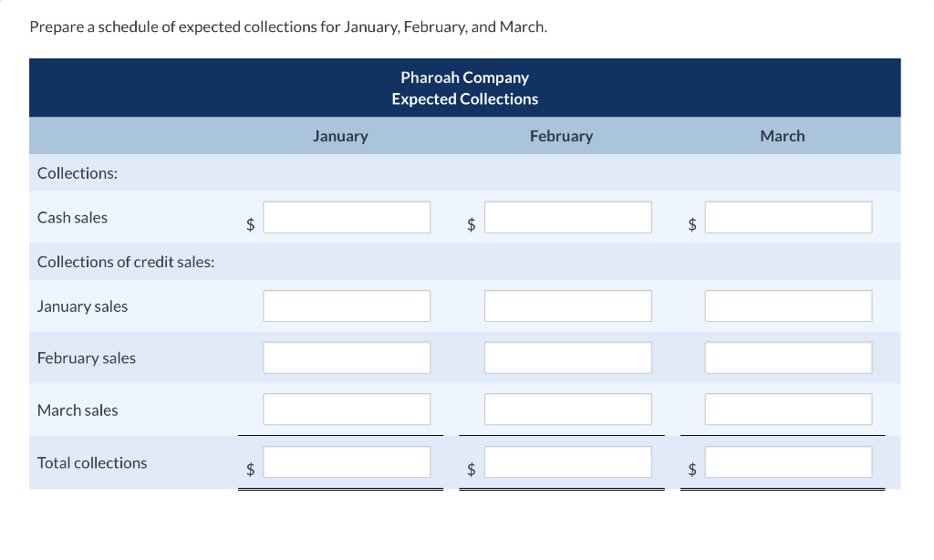Select the January Total collections field
The width and height of the screenshot is (934, 560).
tap(347, 462)
